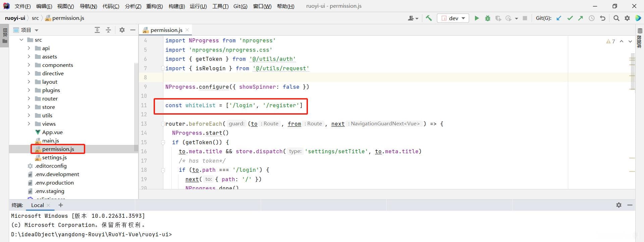Collapse all in project panel
This screenshot has width=644, height=242.
click(x=108, y=30)
